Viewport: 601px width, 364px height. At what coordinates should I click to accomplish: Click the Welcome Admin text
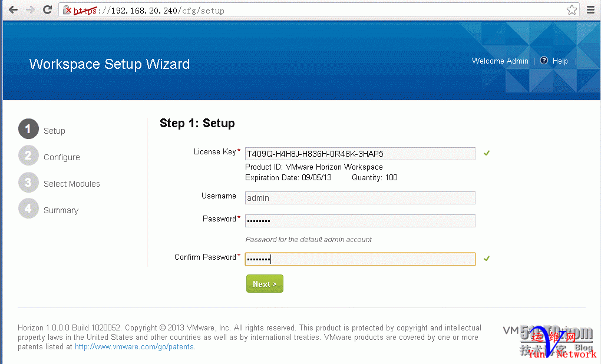click(500, 61)
